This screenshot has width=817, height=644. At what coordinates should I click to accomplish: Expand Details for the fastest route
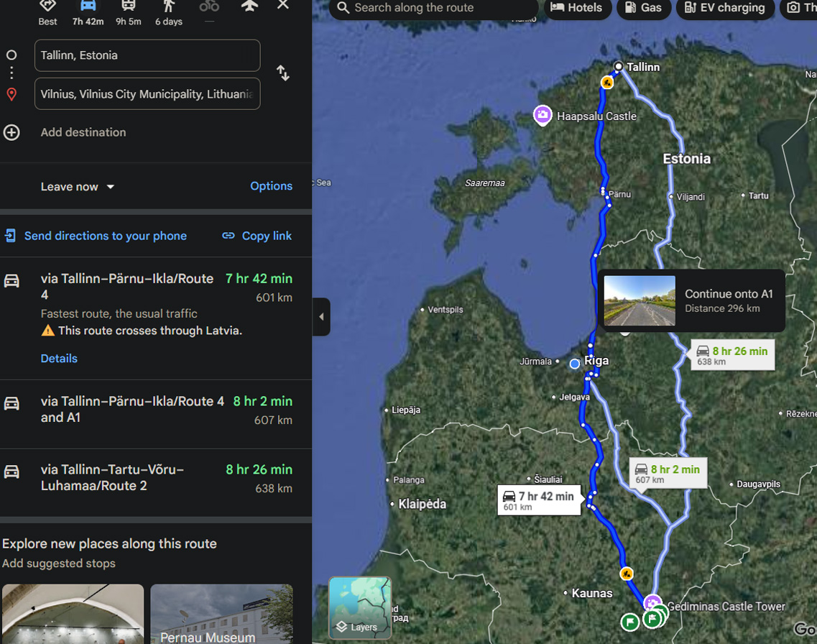click(59, 359)
